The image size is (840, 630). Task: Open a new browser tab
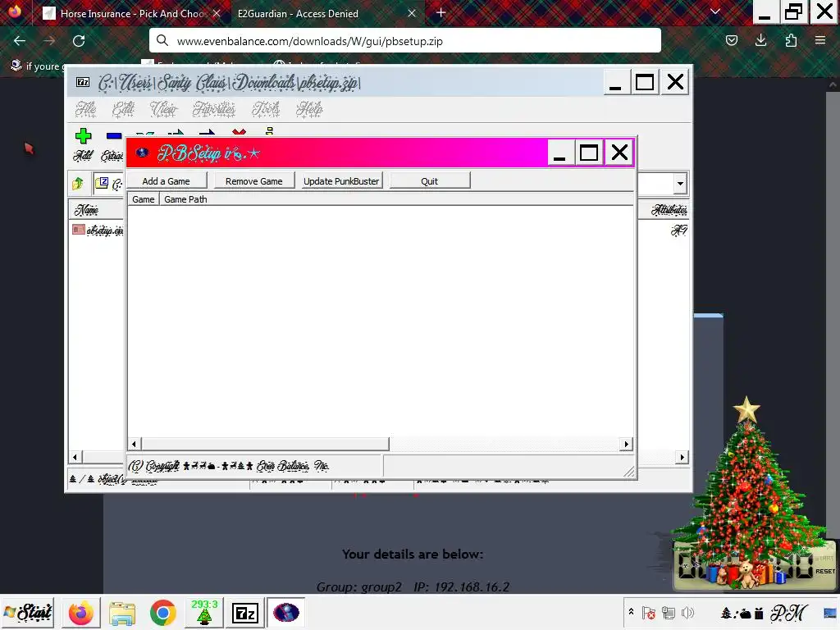pyautogui.click(x=441, y=13)
